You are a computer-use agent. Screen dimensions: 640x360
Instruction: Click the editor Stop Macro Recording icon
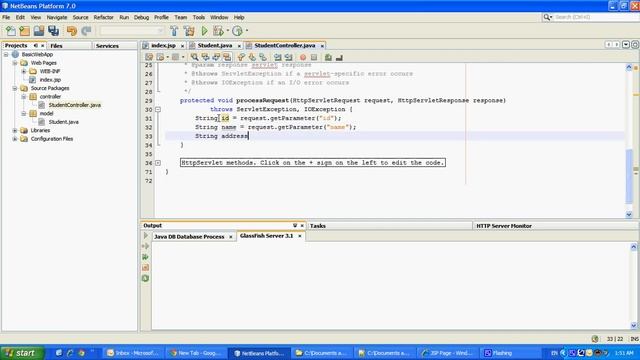[x=314, y=58]
